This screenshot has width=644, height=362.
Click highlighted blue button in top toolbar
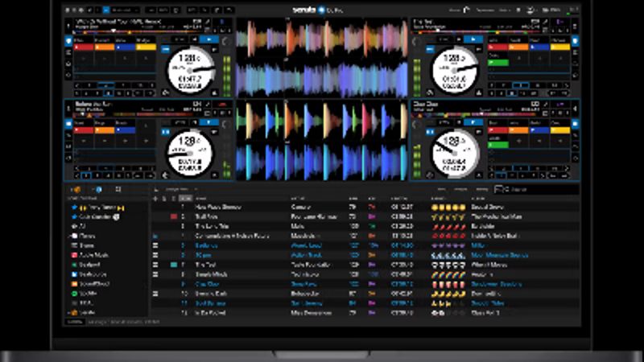click(x=106, y=10)
